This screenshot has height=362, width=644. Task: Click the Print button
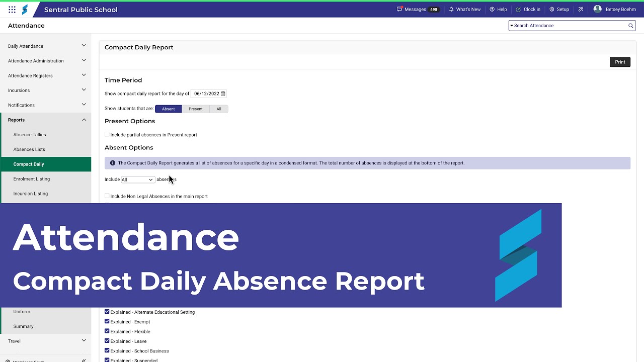620,62
